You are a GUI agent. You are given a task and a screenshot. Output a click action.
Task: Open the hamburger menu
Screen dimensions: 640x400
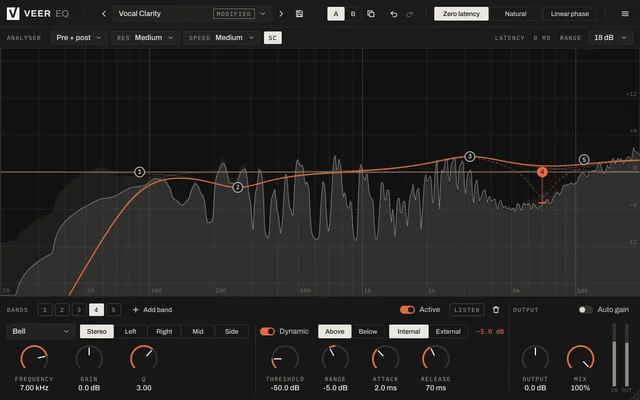click(x=625, y=14)
